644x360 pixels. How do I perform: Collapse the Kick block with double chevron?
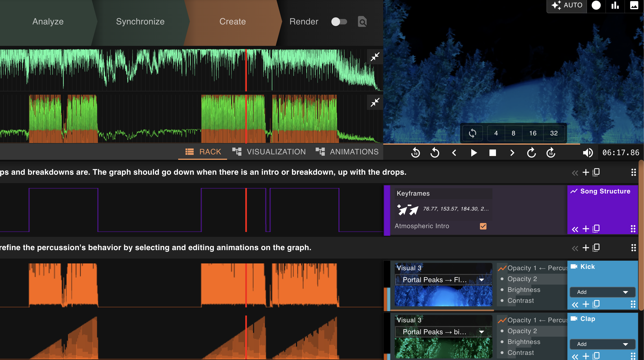tap(575, 305)
